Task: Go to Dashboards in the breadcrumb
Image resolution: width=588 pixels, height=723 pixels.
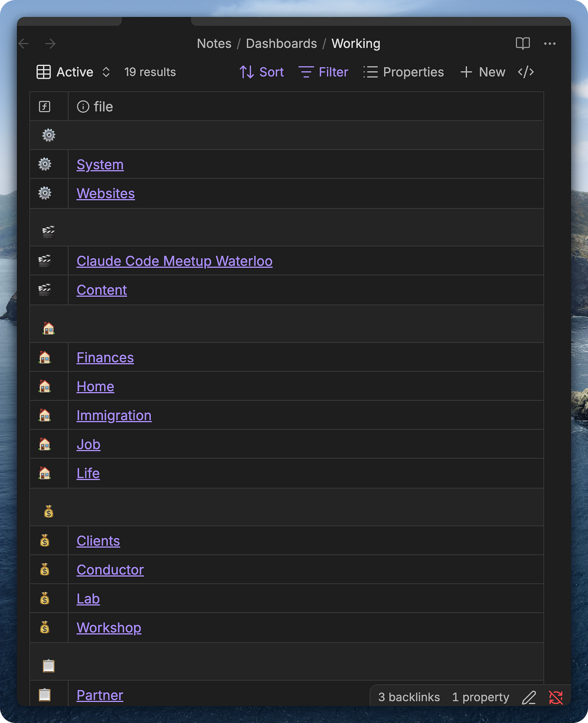Action: 281,44
